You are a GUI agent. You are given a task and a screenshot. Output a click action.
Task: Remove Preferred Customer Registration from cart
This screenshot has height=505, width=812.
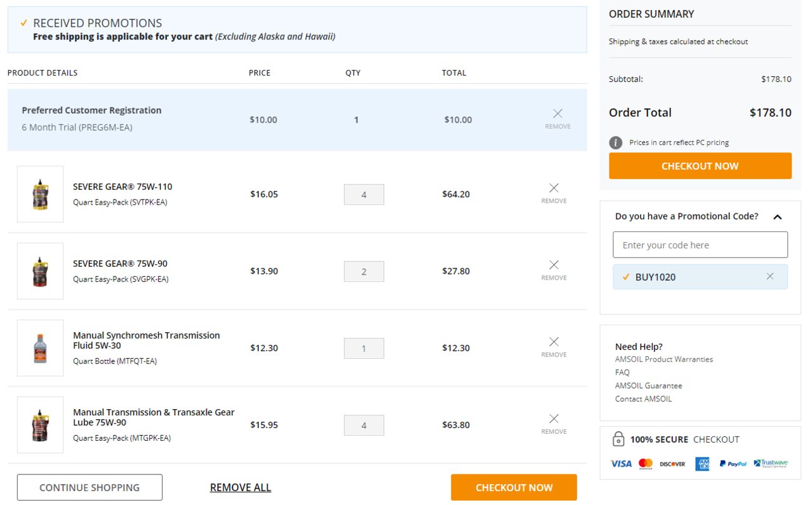557,119
